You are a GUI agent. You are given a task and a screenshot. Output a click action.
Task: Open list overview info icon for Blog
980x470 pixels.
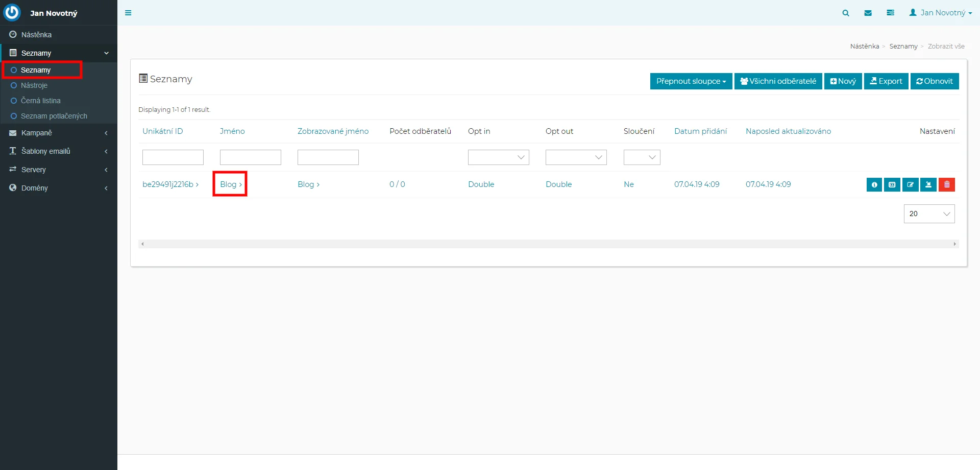point(874,184)
